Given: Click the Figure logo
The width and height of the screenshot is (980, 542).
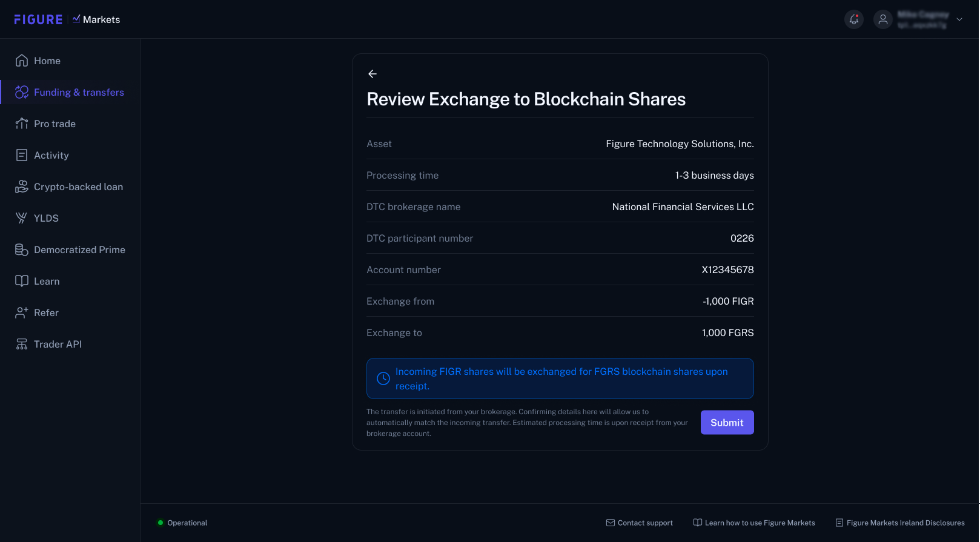Looking at the screenshot, I should 38,19.
